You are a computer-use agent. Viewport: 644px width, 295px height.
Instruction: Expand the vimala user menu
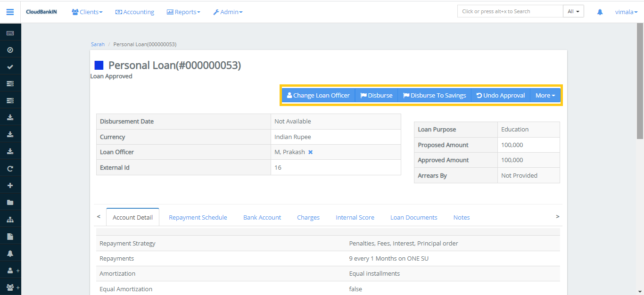point(626,12)
